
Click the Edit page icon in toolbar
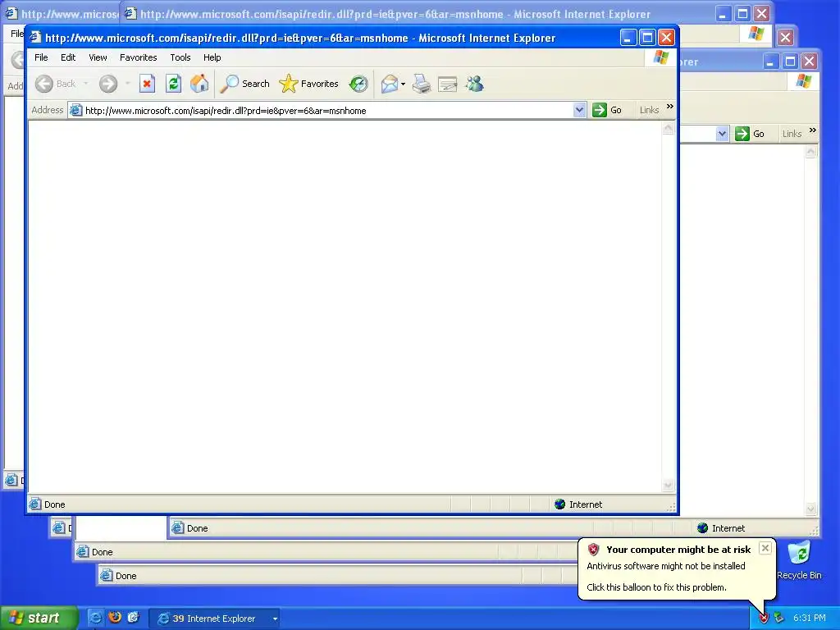click(447, 84)
